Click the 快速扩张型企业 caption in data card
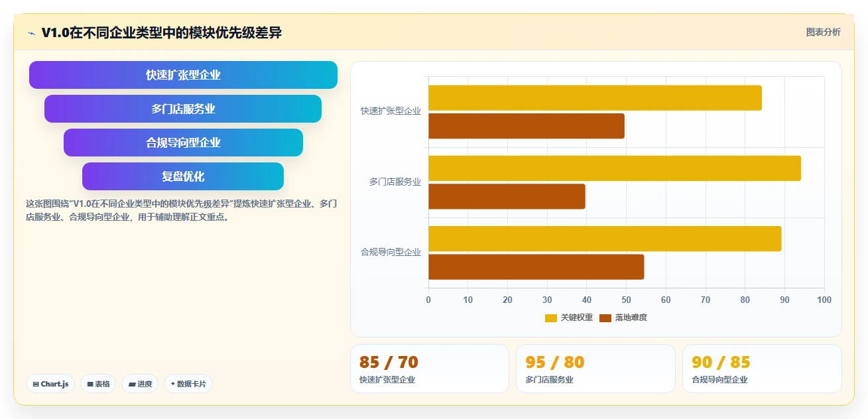The width and height of the screenshot is (868, 419). [387, 380]
